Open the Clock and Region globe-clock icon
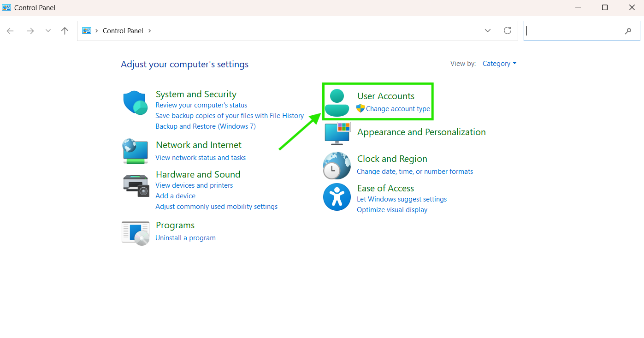The width and height of the screenshot is (644, 338). pos(337,166)
